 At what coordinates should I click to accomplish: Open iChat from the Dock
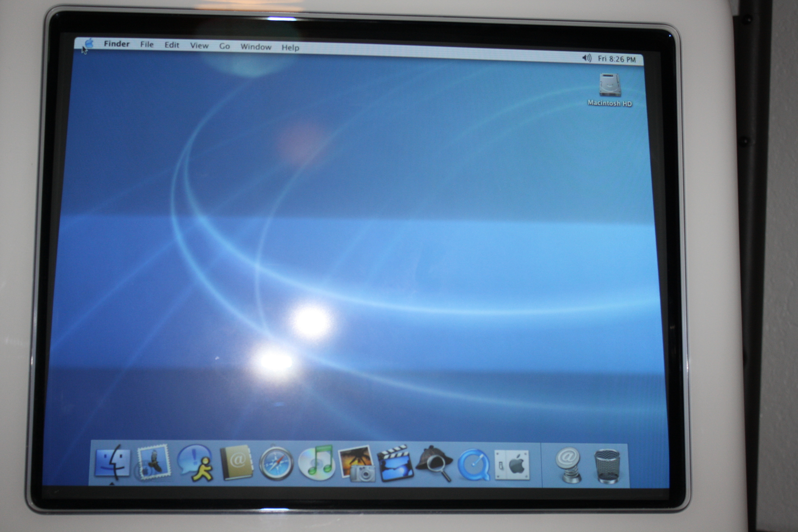pyautogui.click(x=196, y=463)
